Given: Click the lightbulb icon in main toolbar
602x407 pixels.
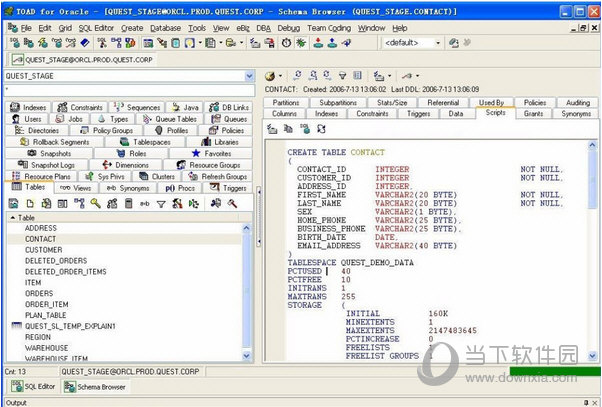Looking at the screenshot, I should click(190, 43).
